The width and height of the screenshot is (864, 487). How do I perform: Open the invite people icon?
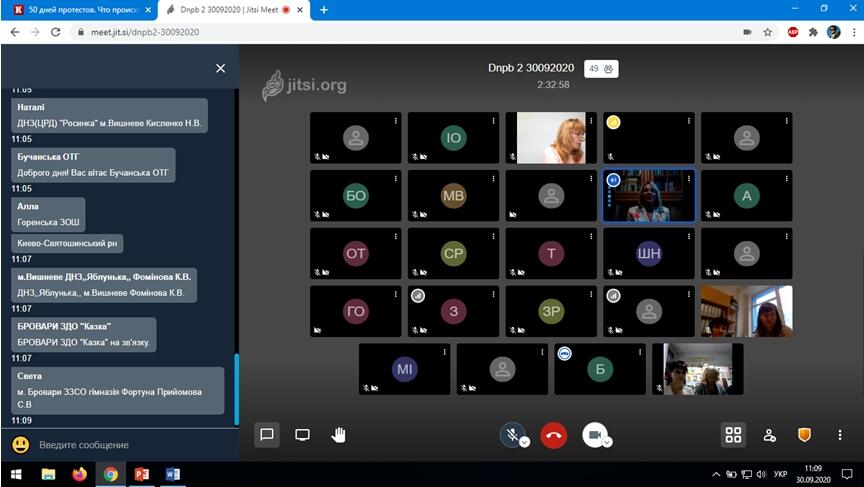[769, 435]
